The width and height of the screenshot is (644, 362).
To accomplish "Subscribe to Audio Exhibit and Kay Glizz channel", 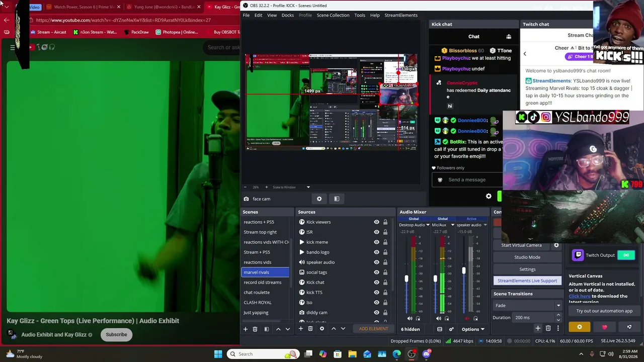I will pyautogui.click(x=116, y=334).
